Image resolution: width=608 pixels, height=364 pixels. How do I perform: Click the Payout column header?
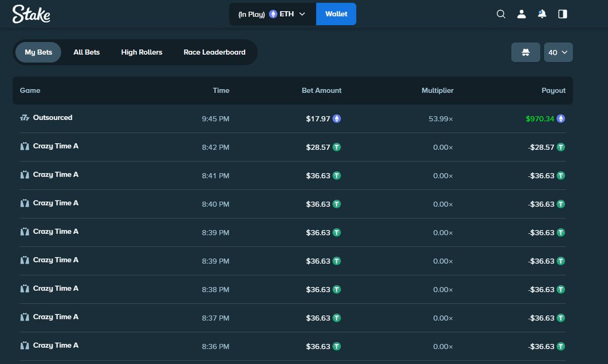coord(553,91)
